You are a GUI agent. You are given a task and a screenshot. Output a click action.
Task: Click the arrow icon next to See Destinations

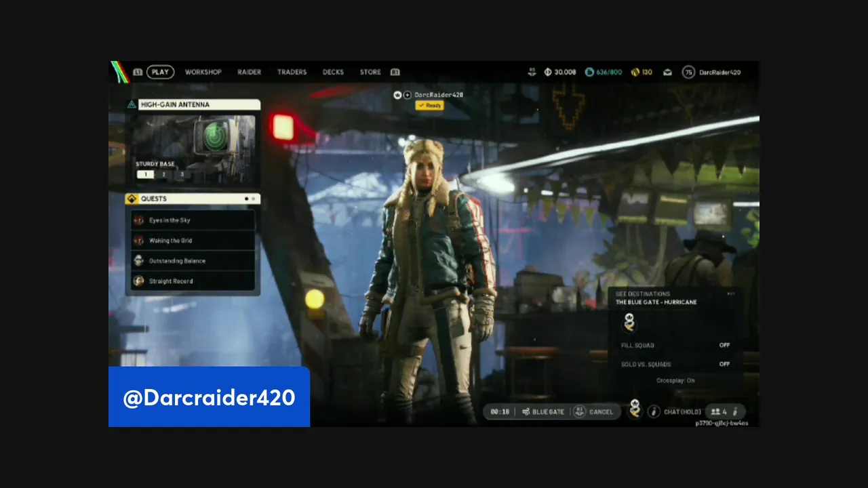[730, 294]
